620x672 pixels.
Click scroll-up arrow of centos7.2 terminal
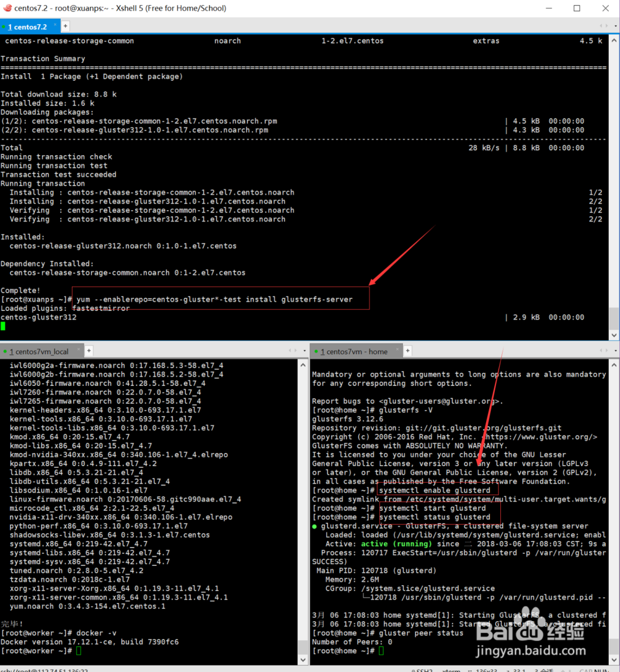[614, 40]
